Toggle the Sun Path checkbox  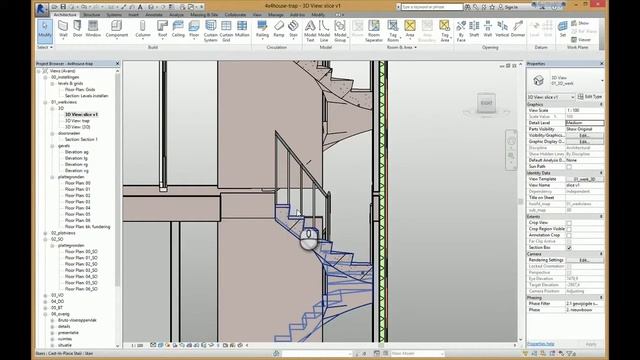(x=569, y=167)
